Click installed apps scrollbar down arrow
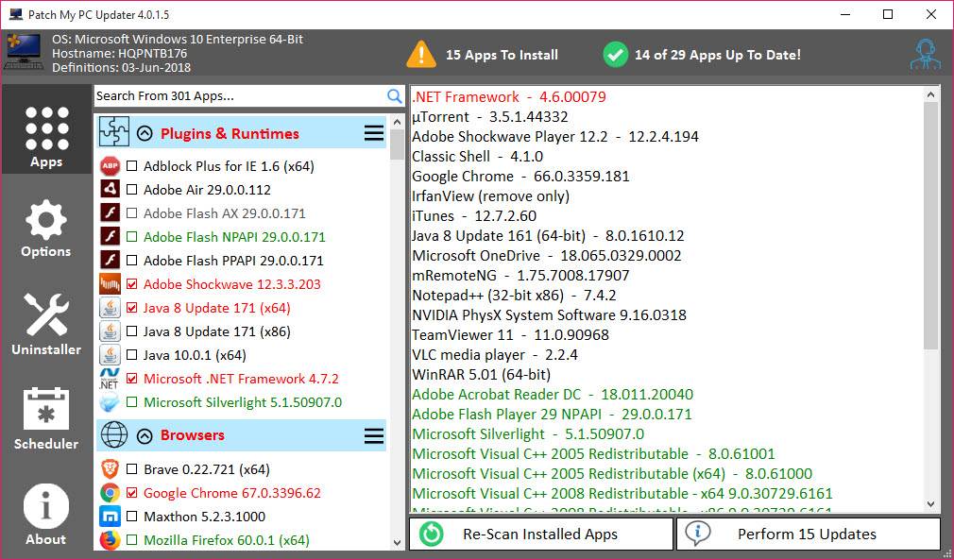 (931, 504)
